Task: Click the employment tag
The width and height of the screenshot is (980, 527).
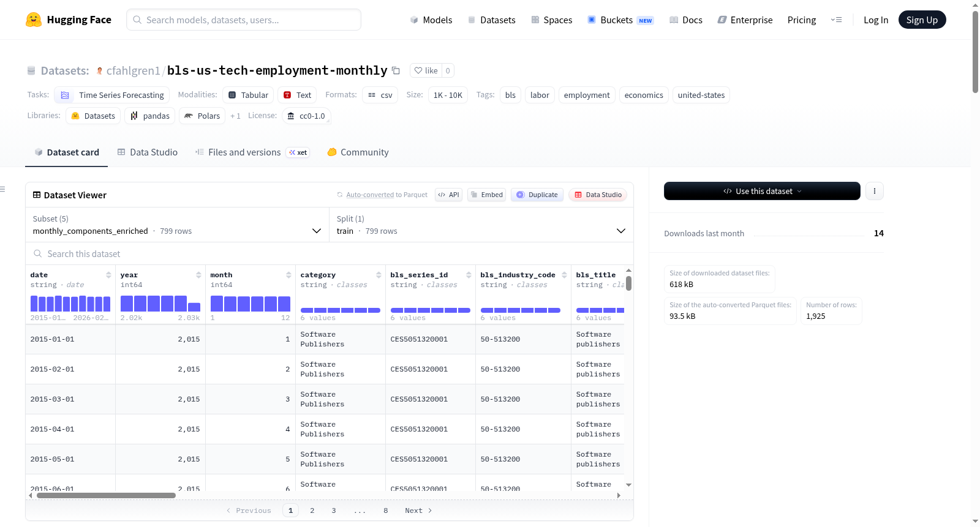Action: click(x=587, y=95)
